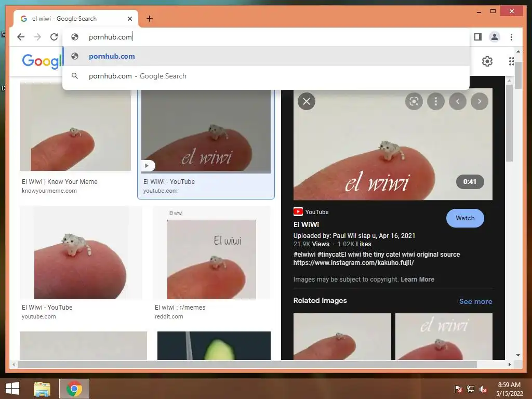Image resolution: width=532 pixels, height=399 pixels.
Task: Click the Chrome taskbar icon
Action: pyautogui.click(x=74, y=389)
